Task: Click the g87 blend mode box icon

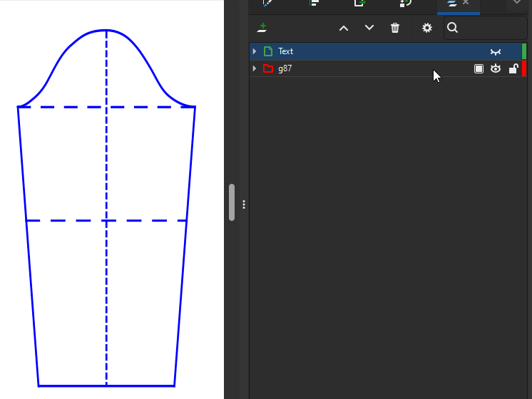Action: (479, 69)
